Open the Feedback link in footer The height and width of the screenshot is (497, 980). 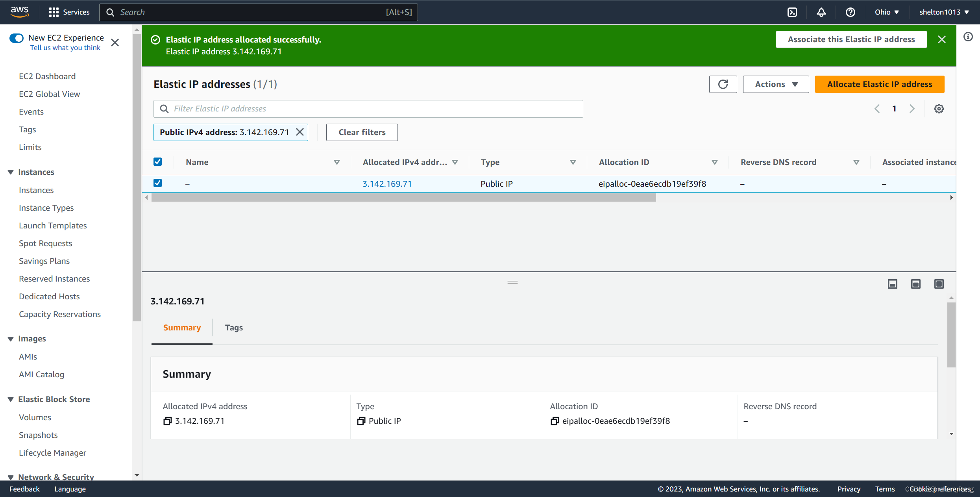[24, 489]
